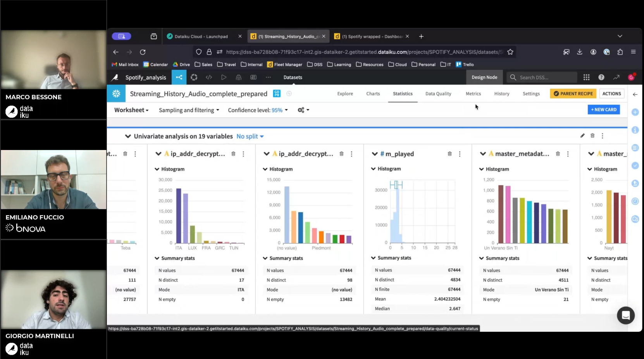Switch to Dataiku Cloud Launchpad browser tab
This screenshot has height=359, width=644.
pyautogui.click(x=201, y=36)
